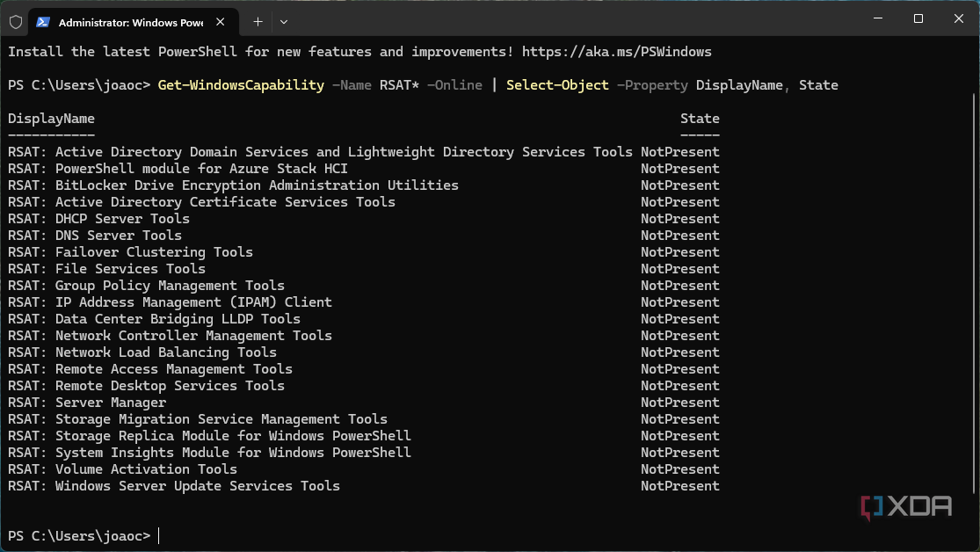
Task: Maximize the terminal window
Action: 918,19
